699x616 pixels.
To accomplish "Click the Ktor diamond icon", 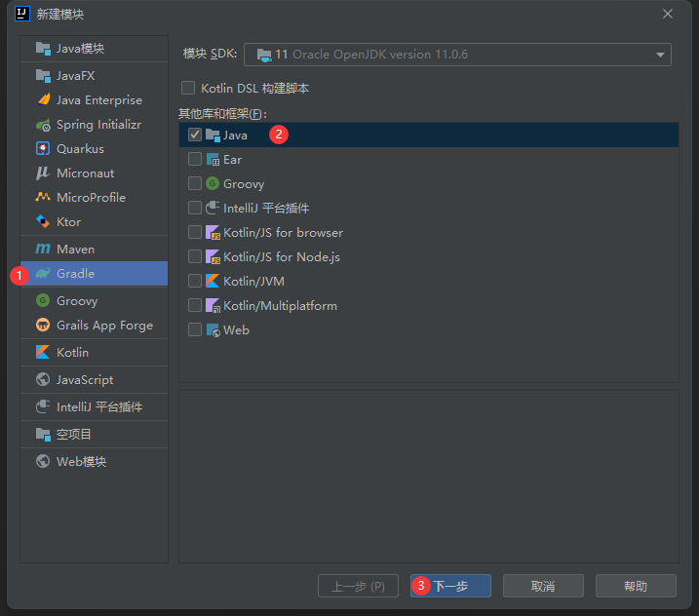I will [43, 221].
